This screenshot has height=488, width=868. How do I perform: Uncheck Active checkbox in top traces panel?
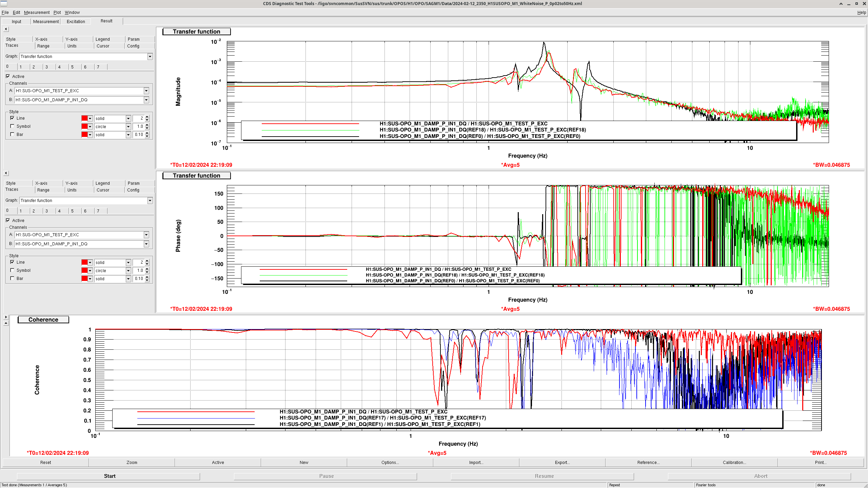(8, 77)
